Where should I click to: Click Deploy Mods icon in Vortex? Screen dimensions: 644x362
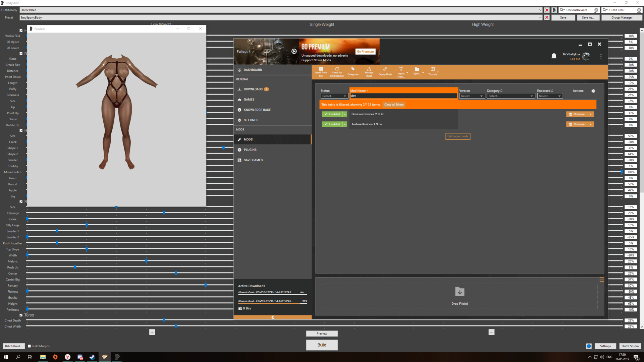(x=385, y=72)
